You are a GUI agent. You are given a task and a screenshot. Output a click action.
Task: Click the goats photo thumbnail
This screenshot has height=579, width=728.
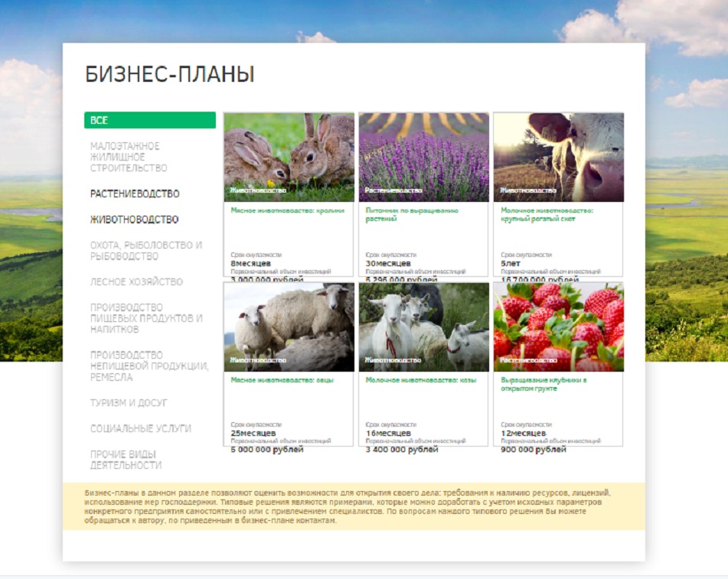click(x=423, y=327)
